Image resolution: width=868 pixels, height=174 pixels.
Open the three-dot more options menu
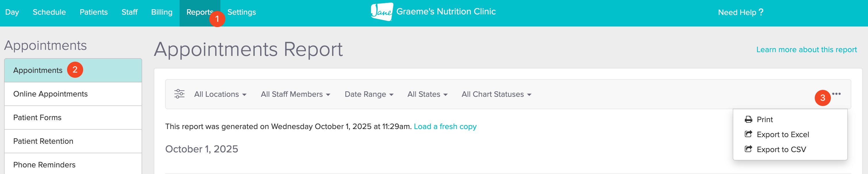click(x=836, y=94)
